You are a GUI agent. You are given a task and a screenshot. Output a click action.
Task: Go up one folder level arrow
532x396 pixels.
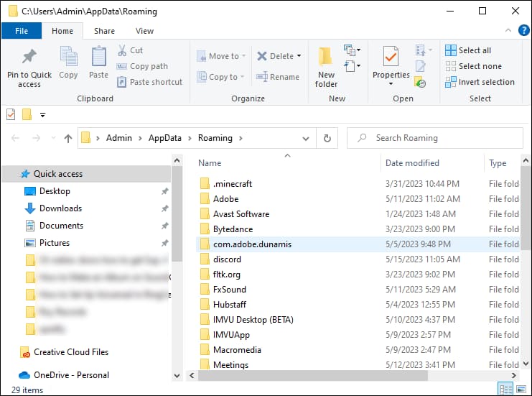point(68,138)
